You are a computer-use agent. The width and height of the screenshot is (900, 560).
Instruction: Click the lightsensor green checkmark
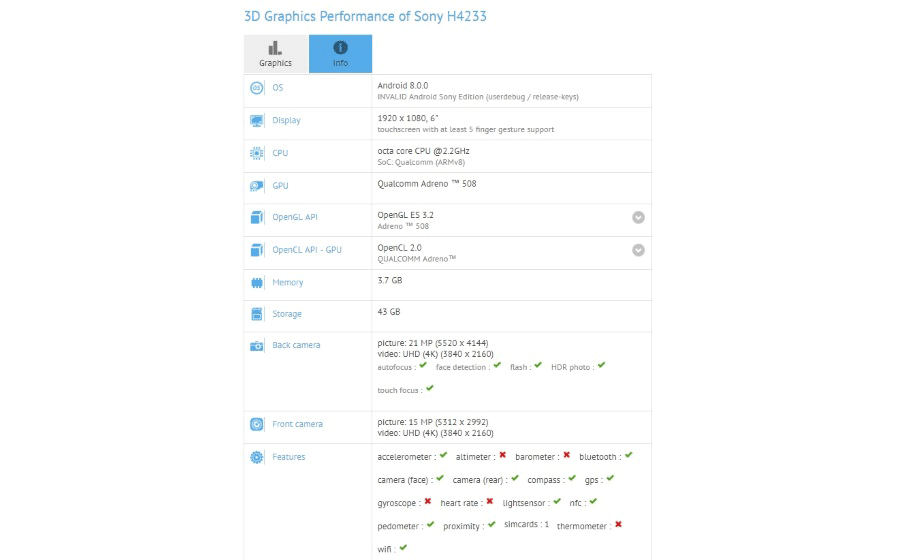pyautogui.click(x=557, y=501)
